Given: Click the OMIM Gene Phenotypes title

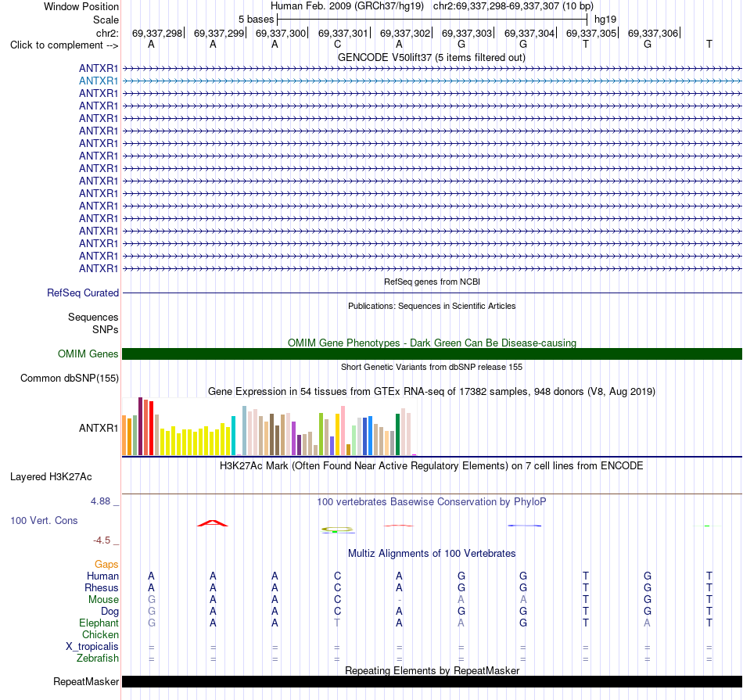Looking at the screenshot, I should [x=433, y=343].
